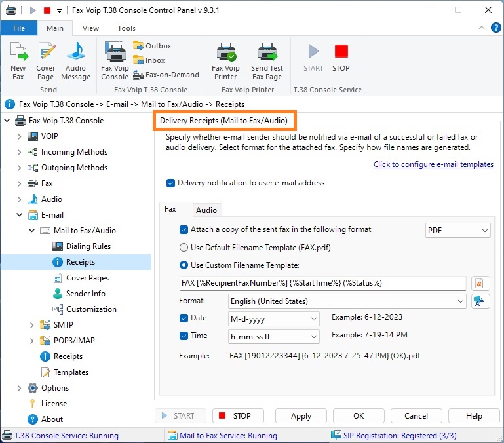Click T.38 Console Service status entry
Image resolution: width=504 pixels, height=443 pixels.
point(60,436)
